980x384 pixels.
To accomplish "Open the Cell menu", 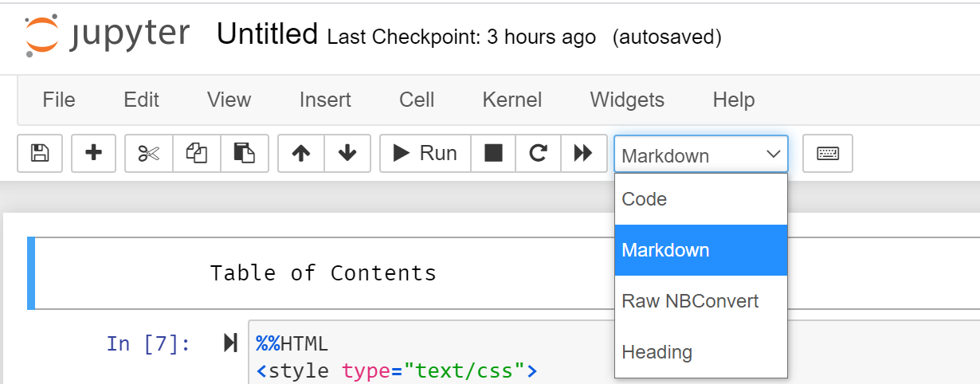I will coord(417,100).
